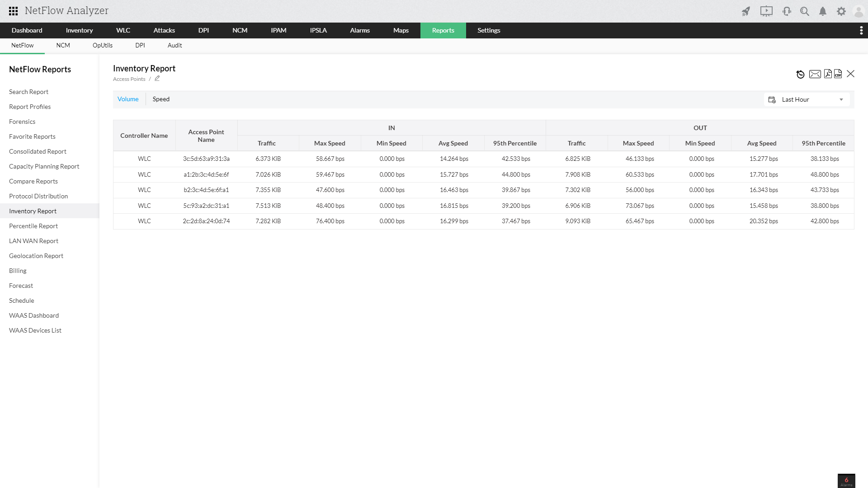Open the vertical three-dot overflow menu

coord(861,30)
